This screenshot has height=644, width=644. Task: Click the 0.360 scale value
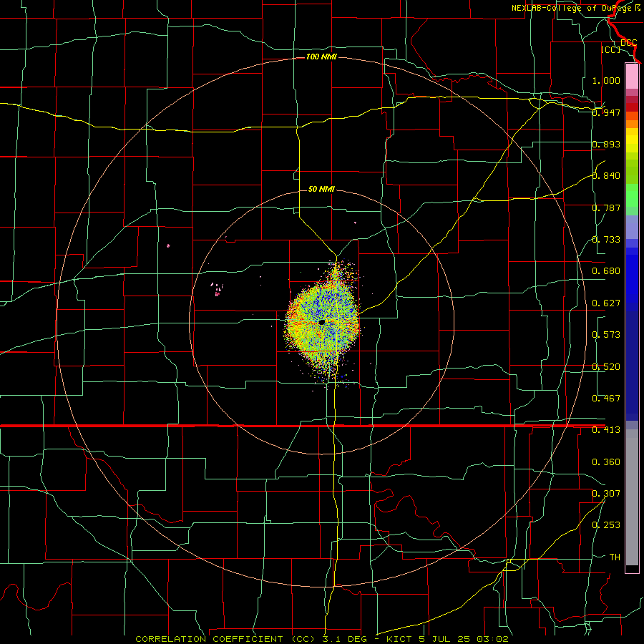[606, 462]
